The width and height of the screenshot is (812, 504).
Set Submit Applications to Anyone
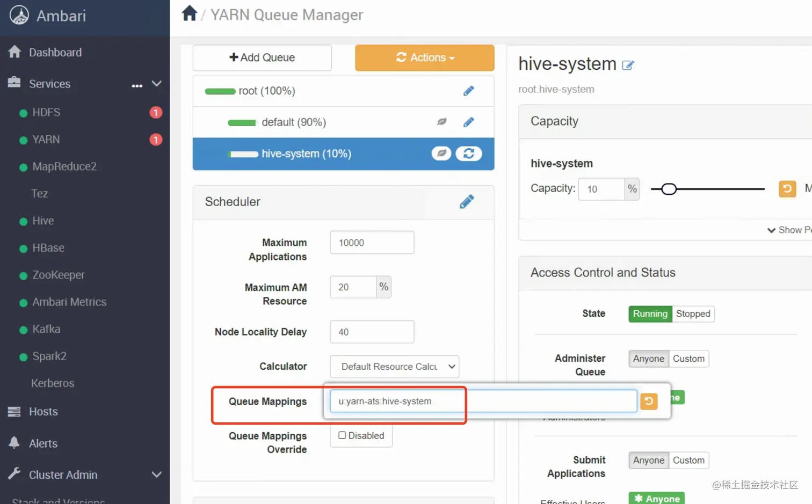(x=648, y=460)
